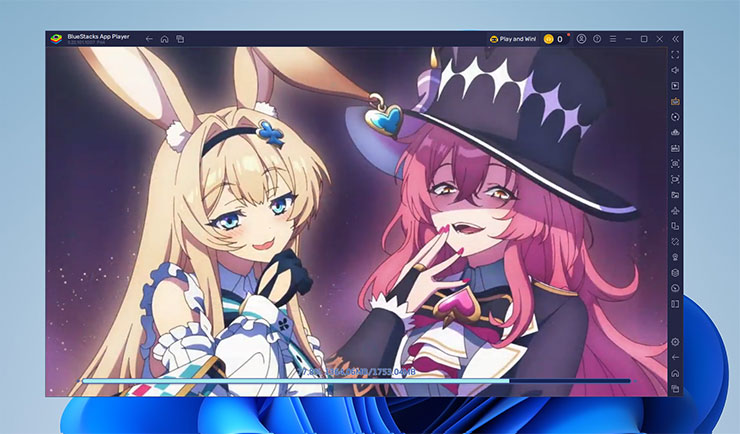740x434 pixels.
Task: Open the account profile icon
Action: tap(581, 39)
